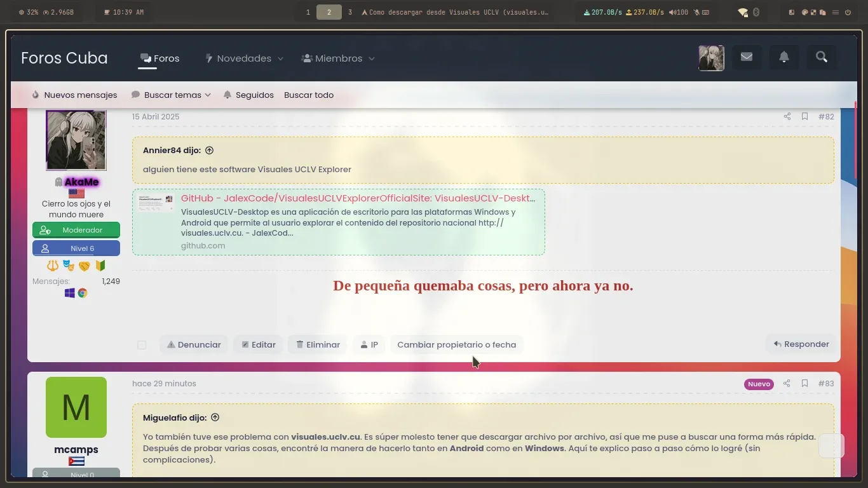Expand the Buscar temas dropdown
868x488 pixels.
point(208,95)
